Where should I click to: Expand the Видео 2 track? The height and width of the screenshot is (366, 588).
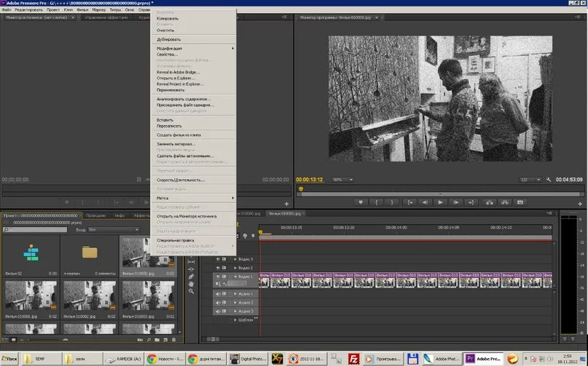tap(235, 268)
